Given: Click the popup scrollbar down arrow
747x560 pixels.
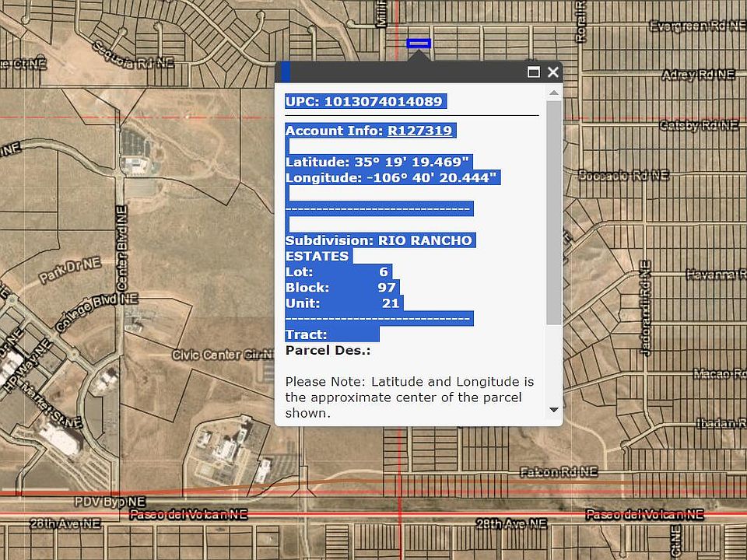Looking at the screenshot, I should [x=553, y=410].
